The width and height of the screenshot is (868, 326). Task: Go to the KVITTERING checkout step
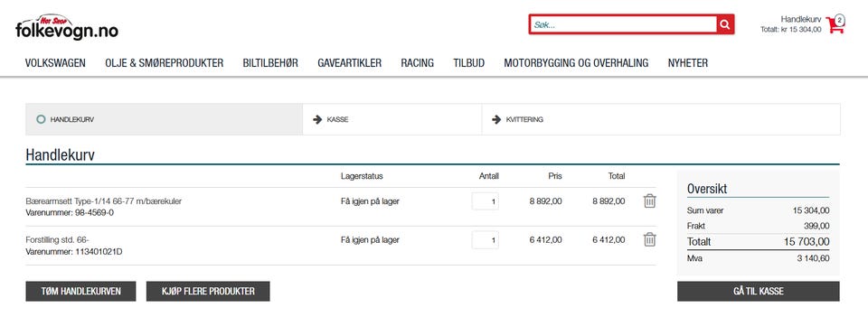point(661,119)
